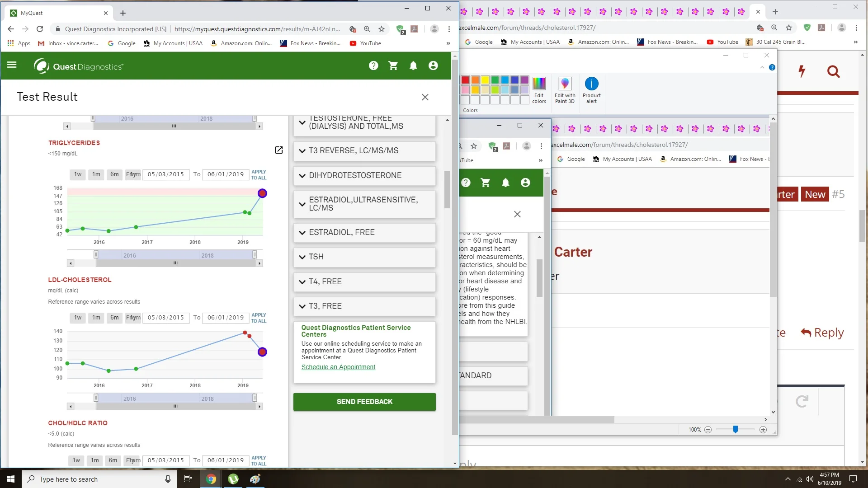Select 1m range on Triglycerides chart

96,174
